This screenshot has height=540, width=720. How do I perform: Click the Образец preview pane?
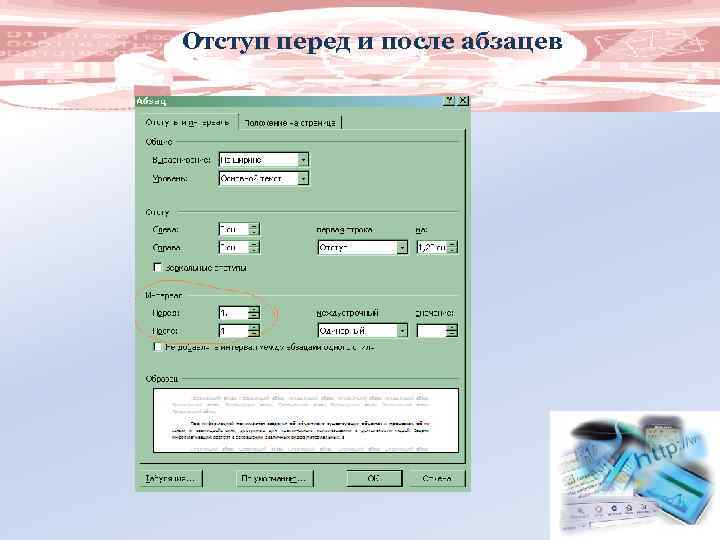(306, 420)
